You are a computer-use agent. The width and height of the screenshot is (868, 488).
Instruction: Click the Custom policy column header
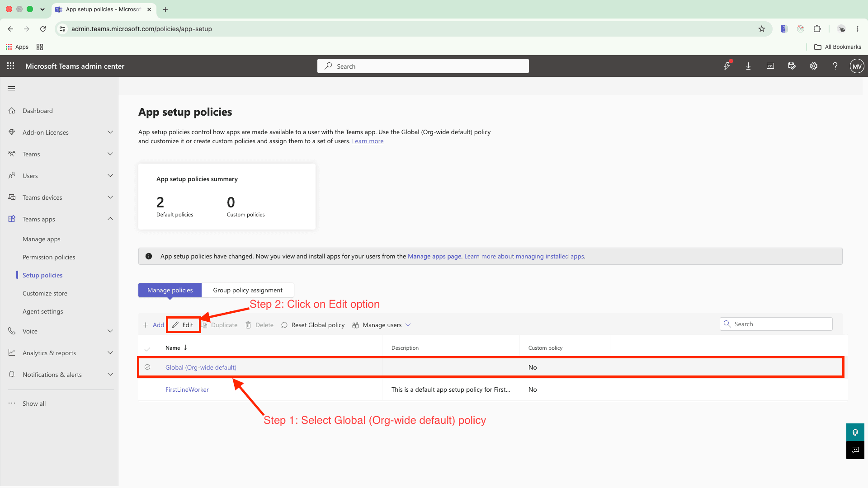tap(545, 348)
